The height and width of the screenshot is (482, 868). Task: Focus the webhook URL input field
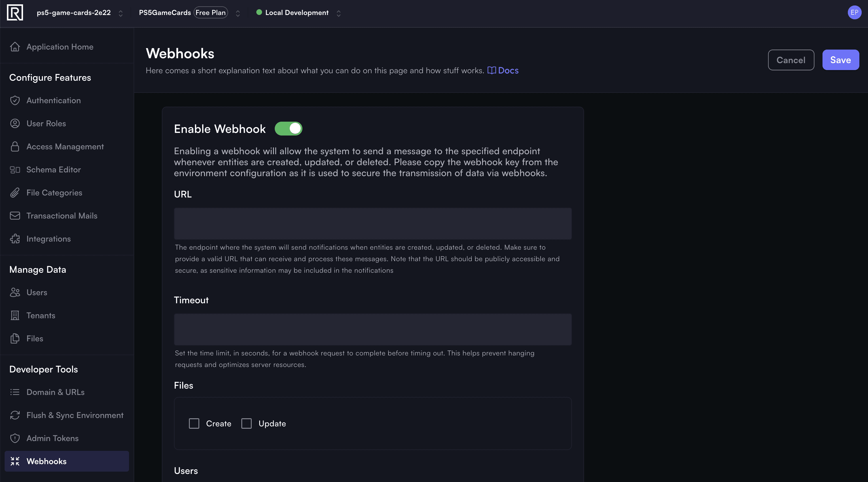coord(373,224)
